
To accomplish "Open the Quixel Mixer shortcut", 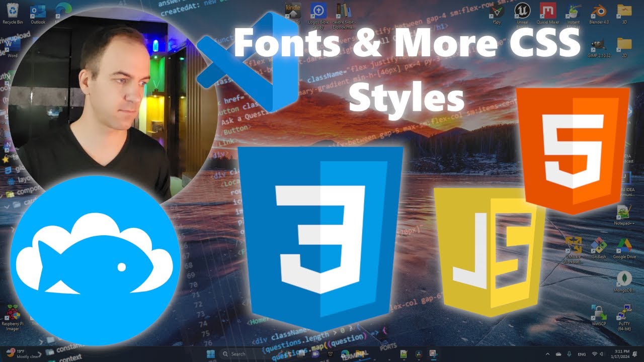I will click(547, 14).
